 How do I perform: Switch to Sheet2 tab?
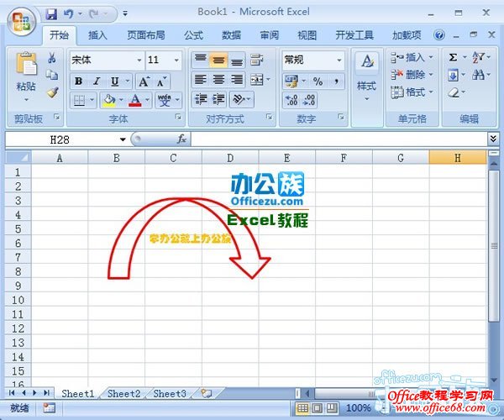click(123, 393)
